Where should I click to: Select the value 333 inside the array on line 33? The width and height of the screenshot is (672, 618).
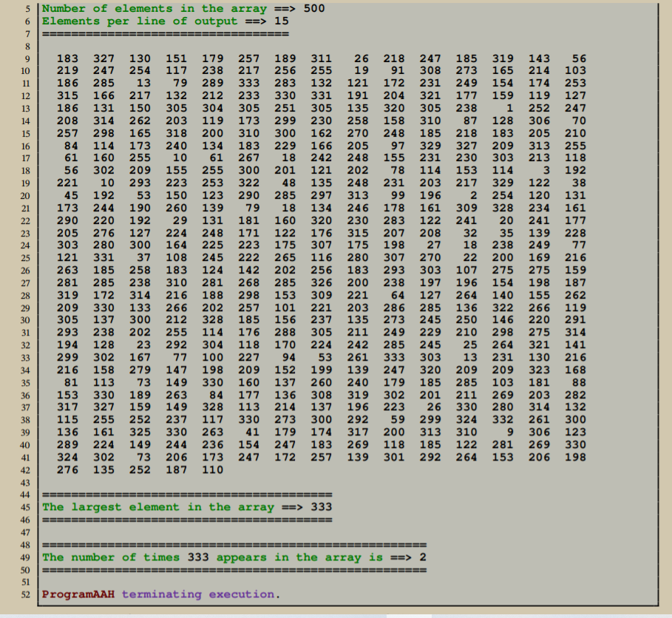[394, 357]
